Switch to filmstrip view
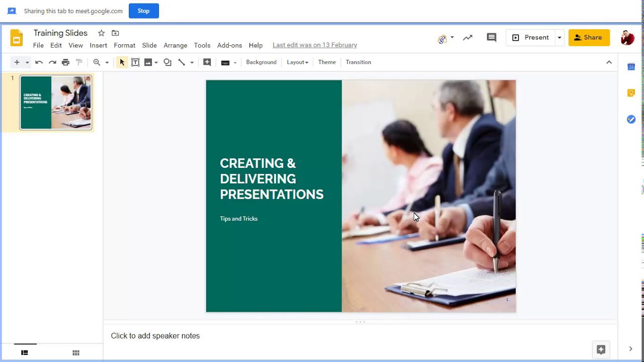 tap(24, 353)
